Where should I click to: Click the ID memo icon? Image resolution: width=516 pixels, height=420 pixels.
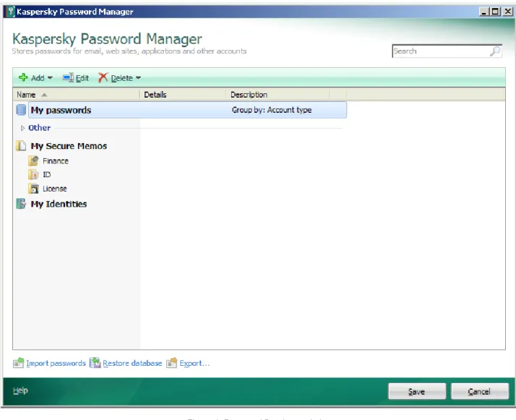tap(33, 174)
